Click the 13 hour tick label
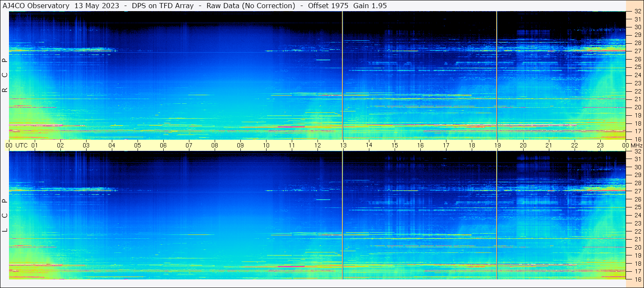Screen dimensions: 644x288 click(343, 145)
